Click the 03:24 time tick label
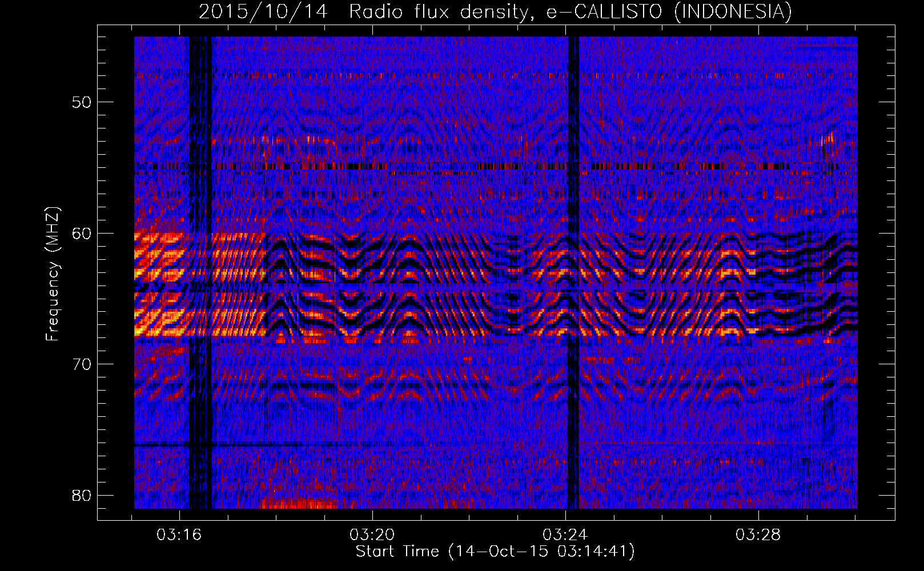Screen dimensions: 924x571 pyautogui.click(x=565, y=535)
